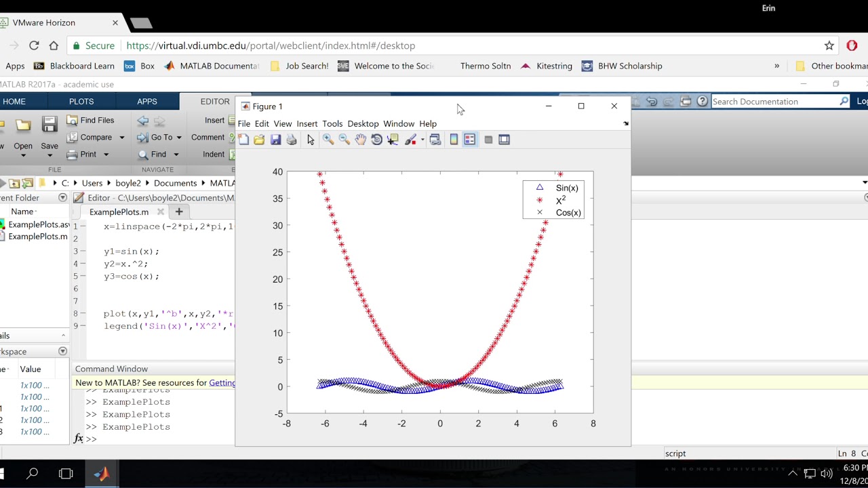
Task: Add new editor tab with plus button
Action: [x=179, y=212]
